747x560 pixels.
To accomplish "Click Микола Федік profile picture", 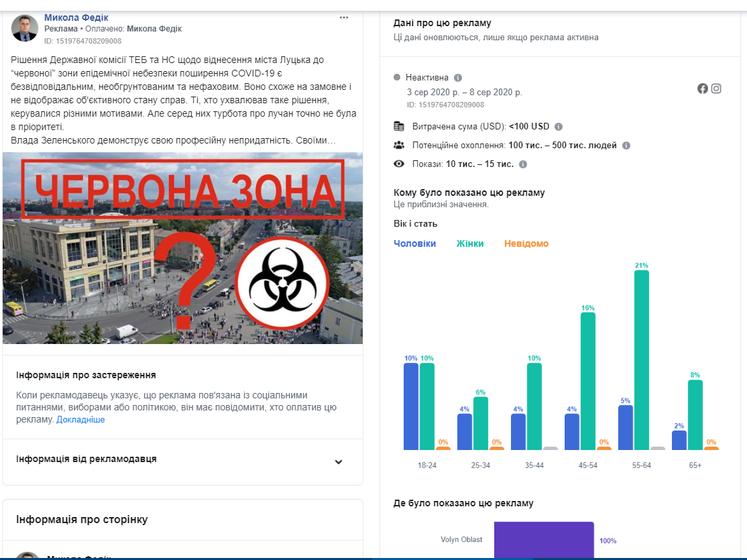I will coord(25,28).
